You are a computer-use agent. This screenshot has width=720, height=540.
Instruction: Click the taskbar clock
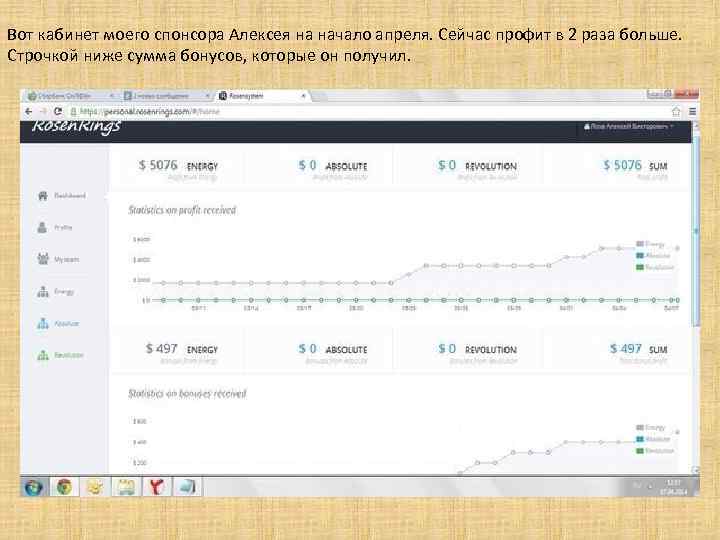673,487
